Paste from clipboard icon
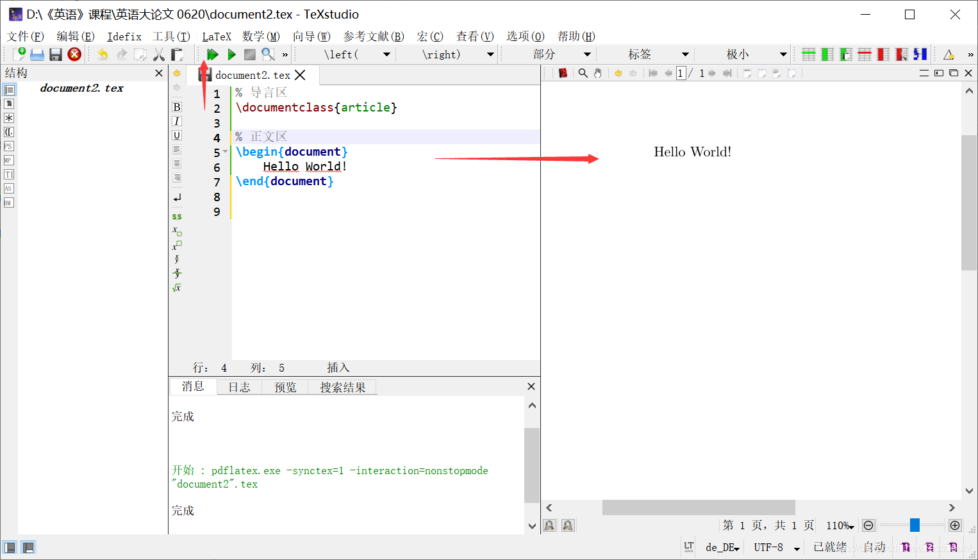The height and width of the screenshot is (560, 978). pos(177,54)
